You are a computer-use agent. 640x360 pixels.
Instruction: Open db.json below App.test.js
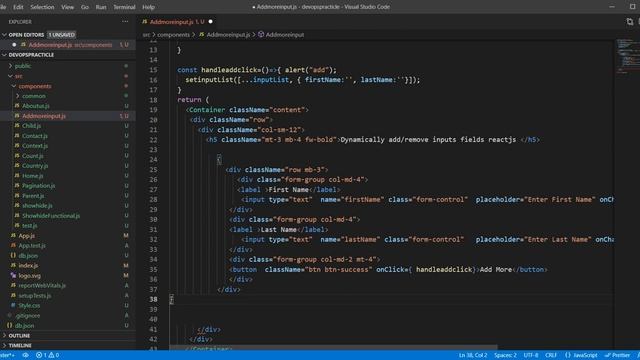[x=28, y=256]
